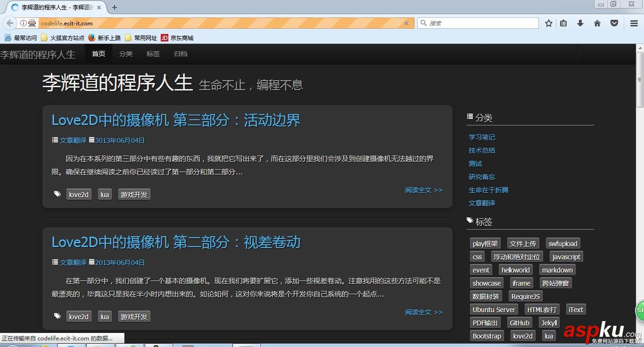
Task: Switch to the 分类 navigation tab
Action: tap(125, 54)
